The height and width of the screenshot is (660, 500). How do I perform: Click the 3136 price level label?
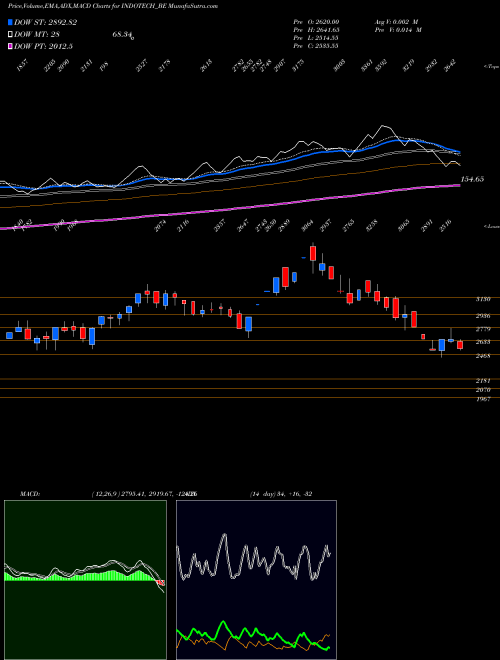483,299
